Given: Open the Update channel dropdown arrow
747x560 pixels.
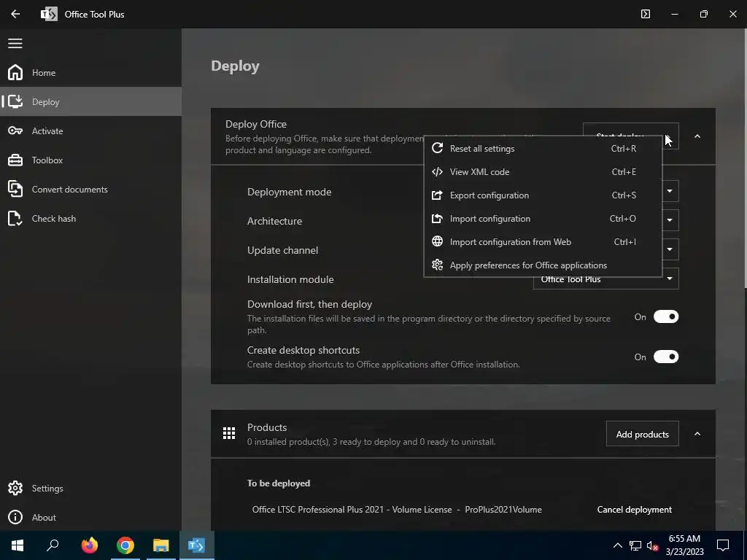Looking at the screenshot, I should tap(670, 249).
